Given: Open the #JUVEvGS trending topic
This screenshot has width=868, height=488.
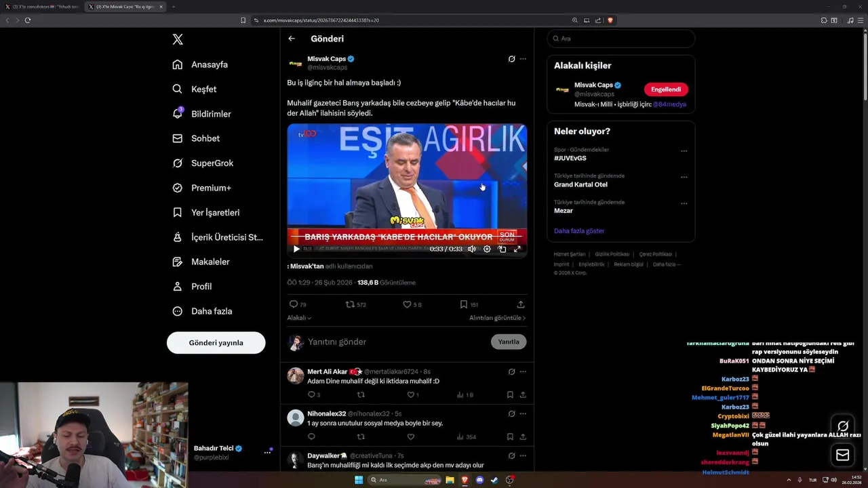Looking at the screenshot, I should click(x=570, y=158).
